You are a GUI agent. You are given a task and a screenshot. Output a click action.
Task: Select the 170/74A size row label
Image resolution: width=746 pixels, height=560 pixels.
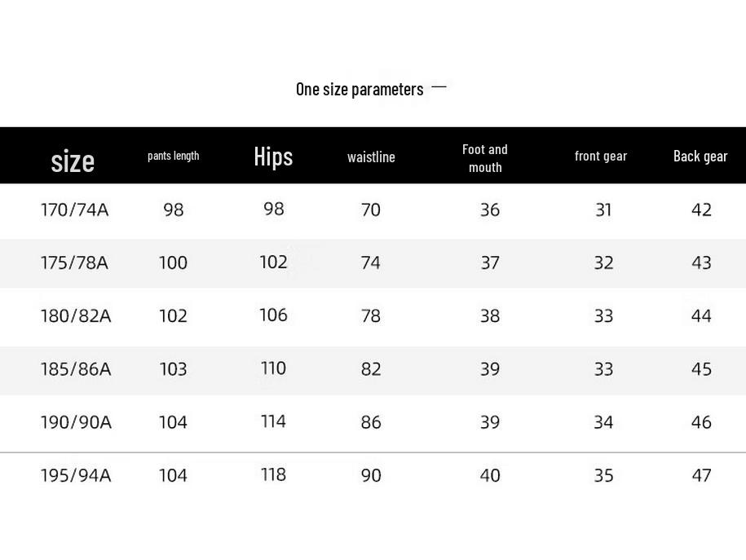74,210
